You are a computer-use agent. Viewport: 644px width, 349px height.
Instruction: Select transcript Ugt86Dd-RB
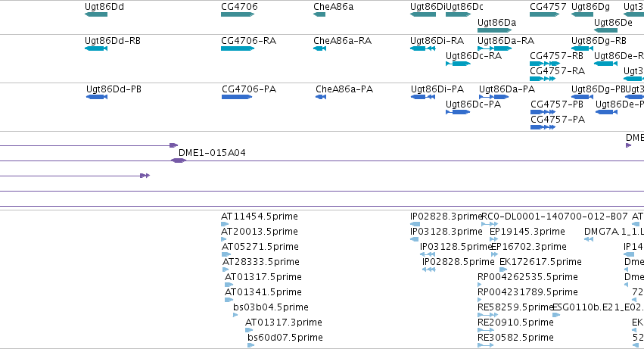[96, 48]
